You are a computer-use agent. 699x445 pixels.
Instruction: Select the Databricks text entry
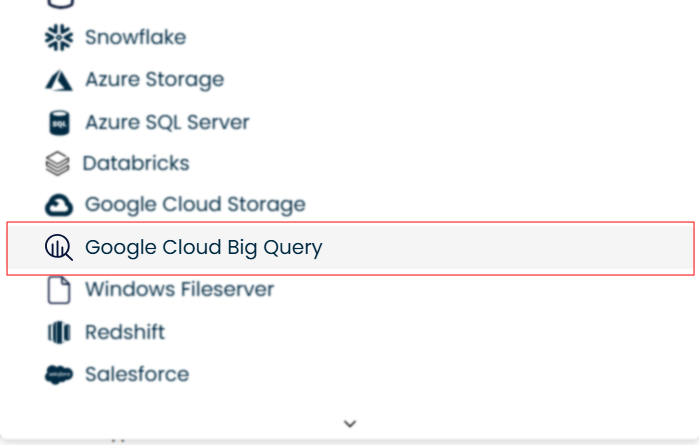click(x=136, y=163)
